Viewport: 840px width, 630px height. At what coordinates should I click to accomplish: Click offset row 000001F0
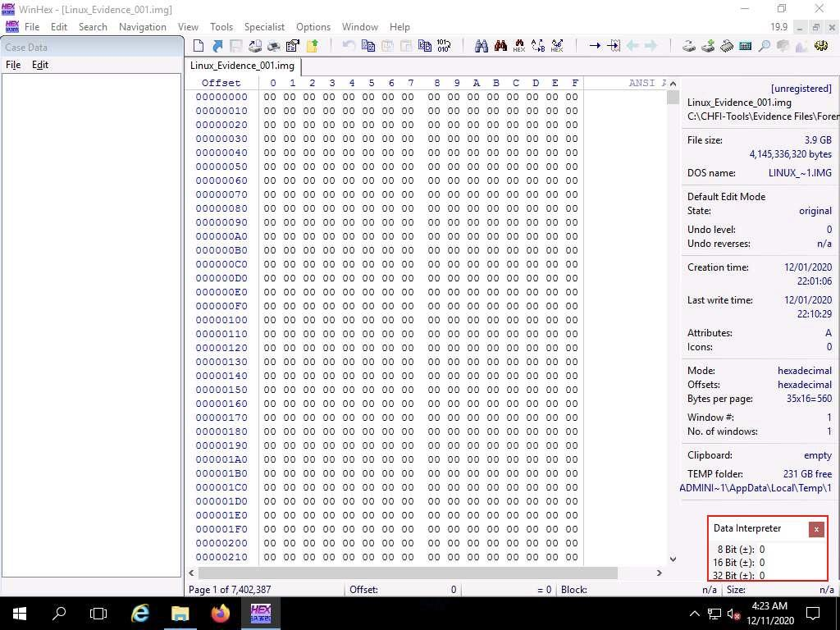coord(221,529)
